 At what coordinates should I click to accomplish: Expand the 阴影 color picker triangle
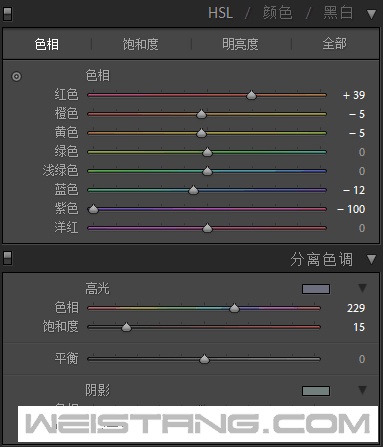[362, 390]
